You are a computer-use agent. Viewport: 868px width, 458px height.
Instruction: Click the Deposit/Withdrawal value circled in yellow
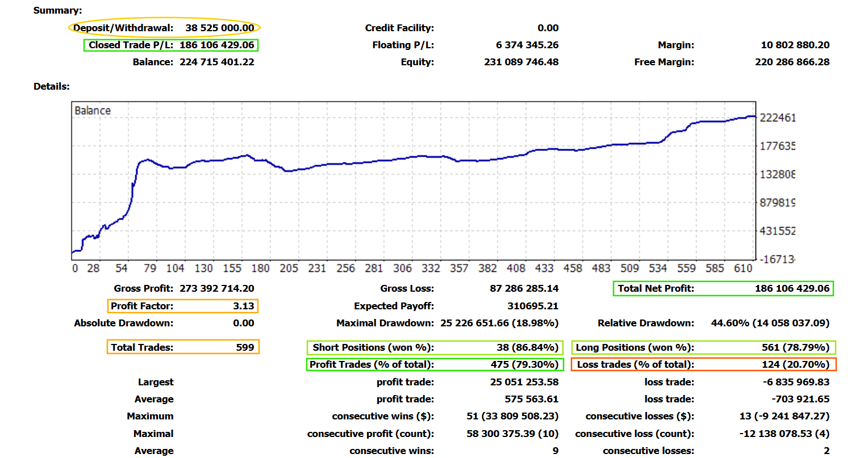(219, 28)
